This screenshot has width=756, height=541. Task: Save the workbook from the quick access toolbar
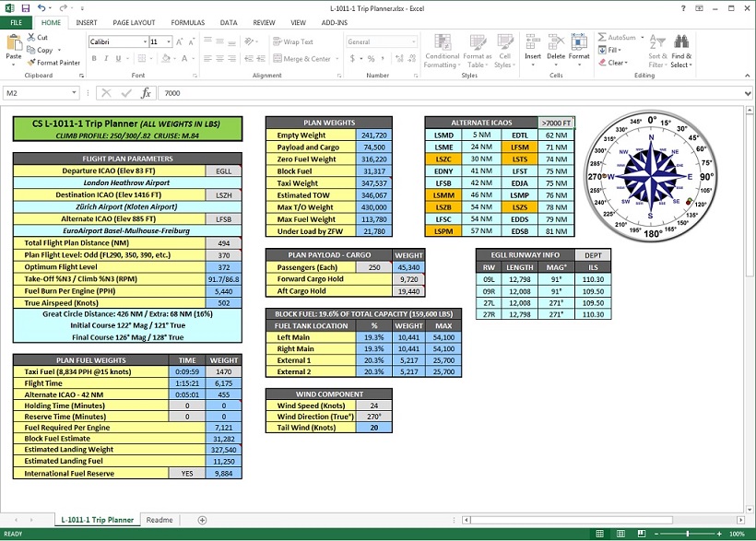(26, 8)
